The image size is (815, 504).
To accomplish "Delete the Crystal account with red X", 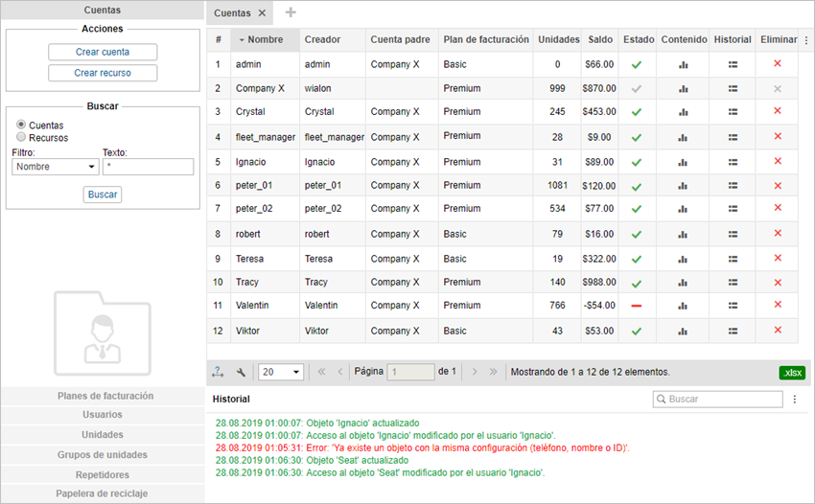I will (x=778, y=111).
